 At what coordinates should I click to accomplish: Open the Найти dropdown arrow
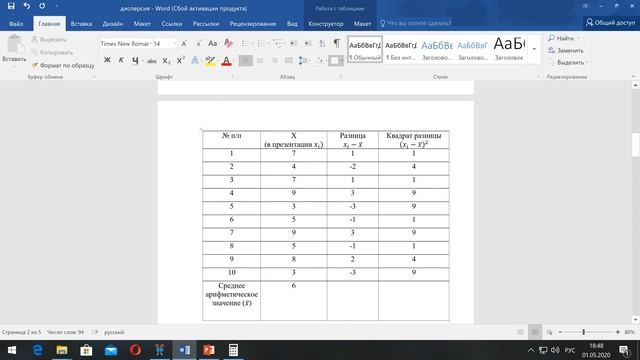click(x=578, y=38)
